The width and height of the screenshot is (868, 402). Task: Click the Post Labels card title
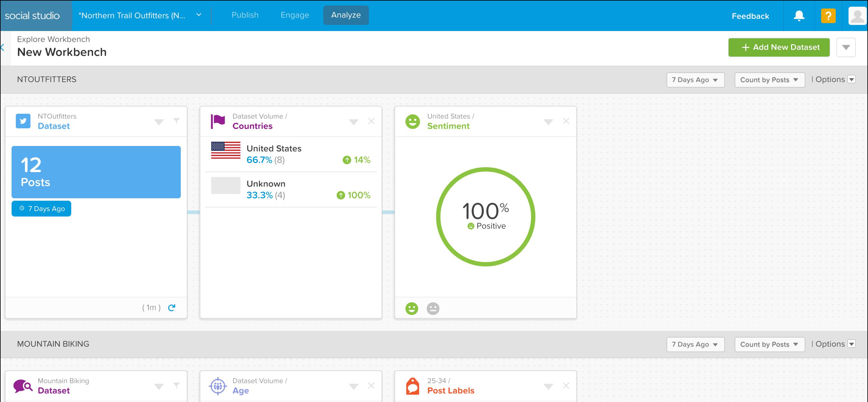click(x=450, y=390)
